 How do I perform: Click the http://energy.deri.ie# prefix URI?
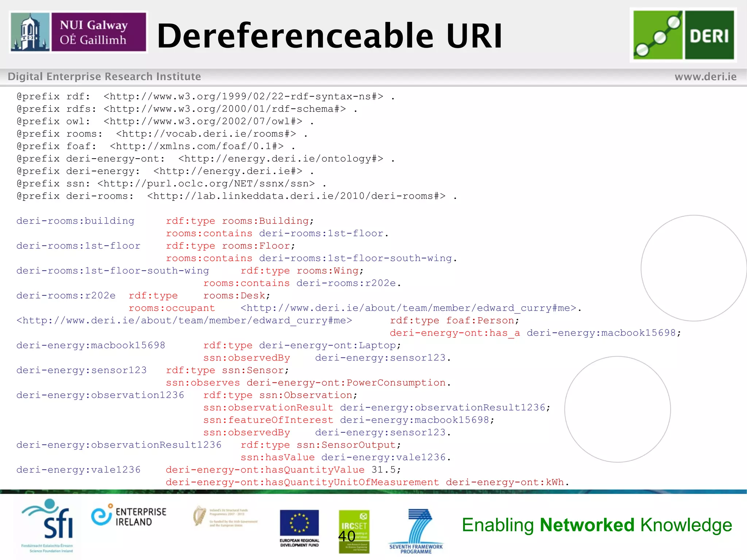[228, 171]
